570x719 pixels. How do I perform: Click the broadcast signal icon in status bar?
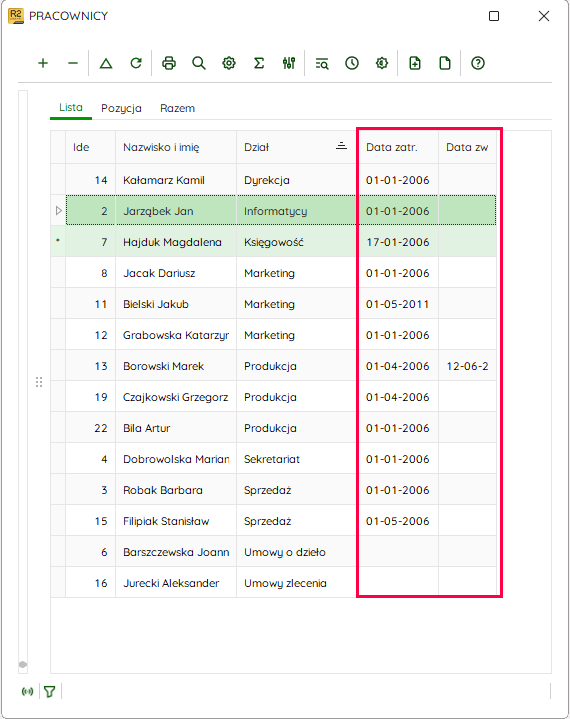(28, 691)
